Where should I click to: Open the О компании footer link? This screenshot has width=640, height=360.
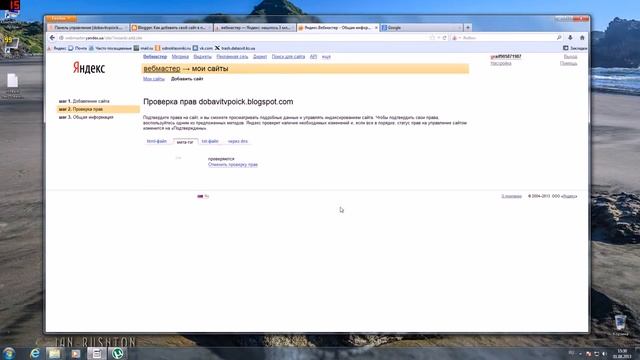(x=511, y=196)
